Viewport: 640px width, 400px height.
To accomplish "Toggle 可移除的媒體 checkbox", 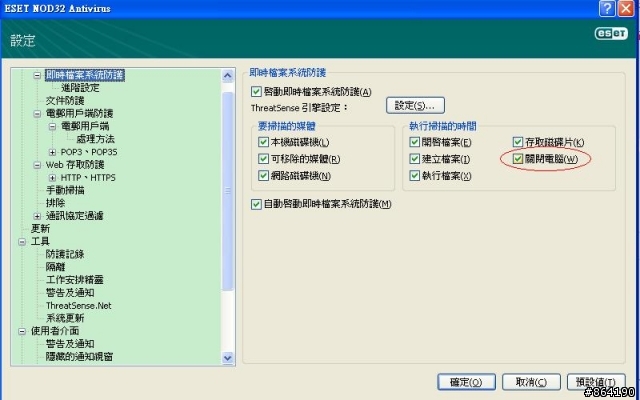I will coord(263,159).
